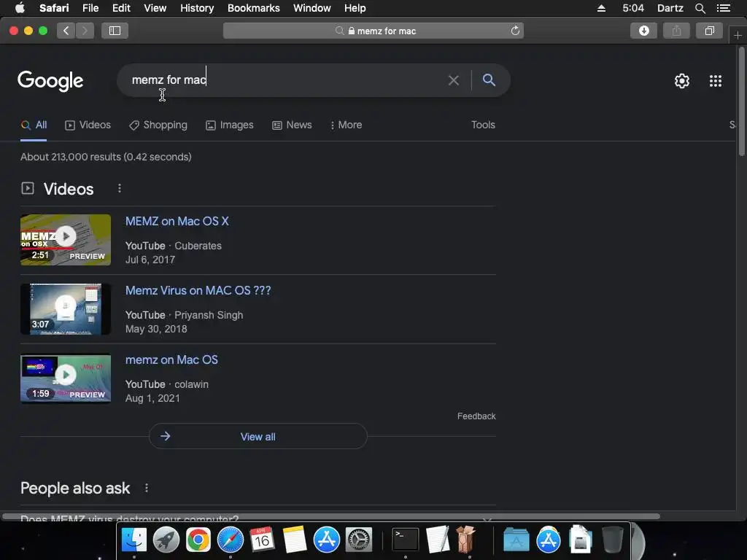Viewport: 747px width, 560px height.
Task: Switch to the Shopping search tab
Action: 158,125
